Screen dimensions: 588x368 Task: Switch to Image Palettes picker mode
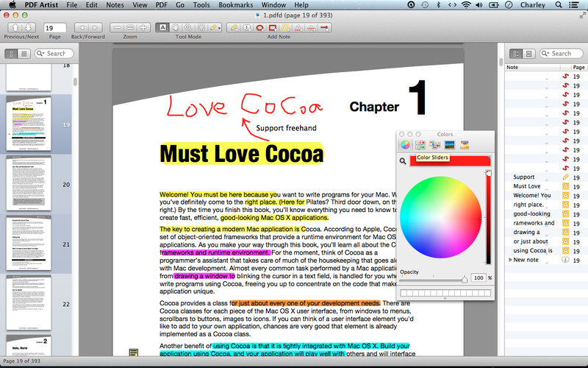point(450,145)
